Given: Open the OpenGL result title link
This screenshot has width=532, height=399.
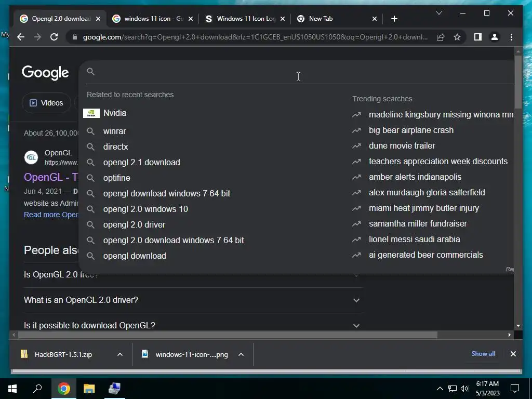Looking at the screenshot, I should click(x=51, y=177).
